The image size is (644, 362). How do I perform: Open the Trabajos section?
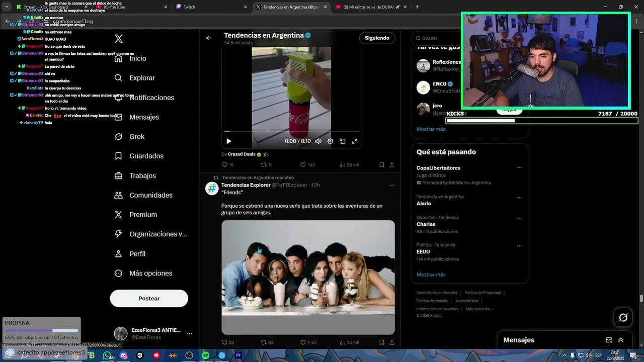[135, 175]
